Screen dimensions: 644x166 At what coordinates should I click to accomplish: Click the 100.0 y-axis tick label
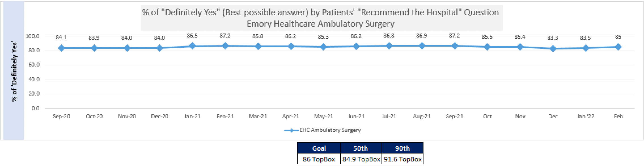point(32,36)
